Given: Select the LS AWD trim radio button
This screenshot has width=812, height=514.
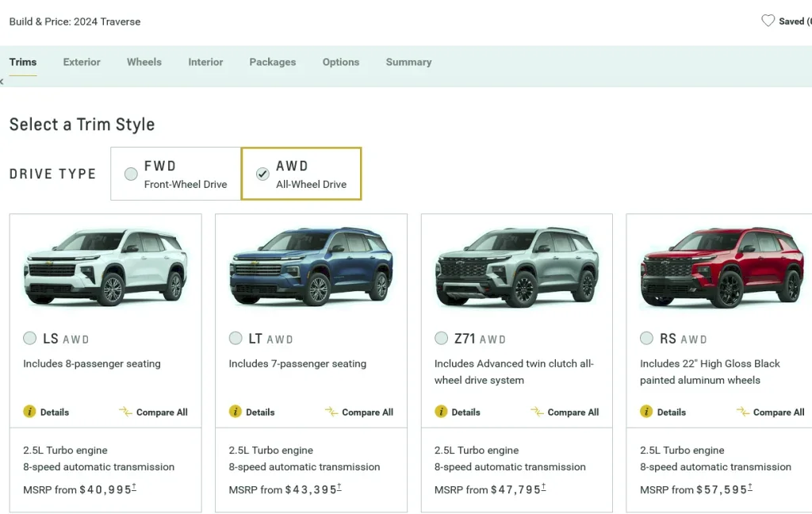Looking at the screenshot, I should (29, 339).
